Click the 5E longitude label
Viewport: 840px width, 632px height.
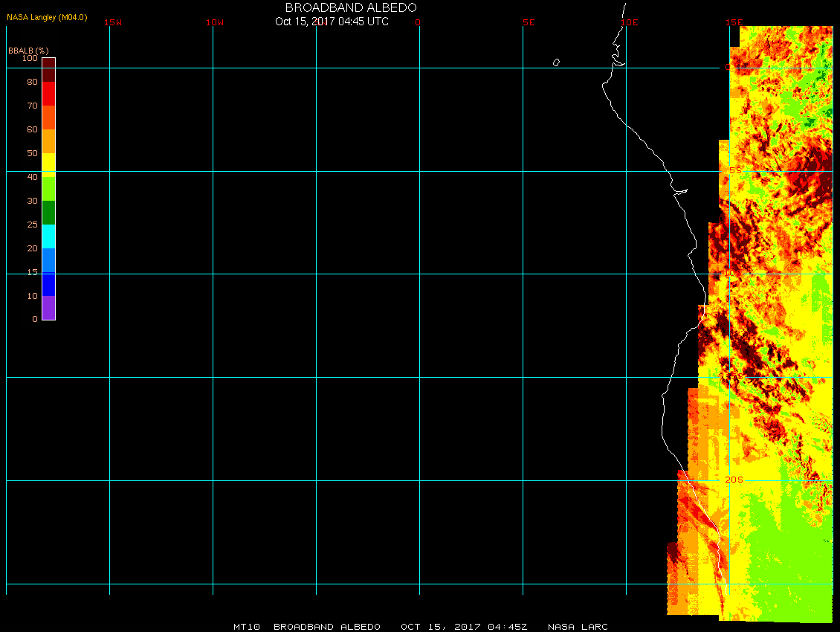tap(529, 22)
